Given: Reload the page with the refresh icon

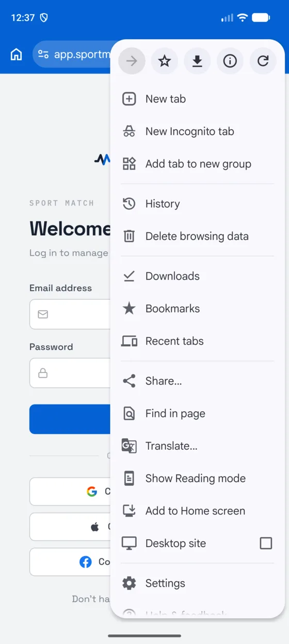Looking at the screenshot, I should tap(263, 61).
